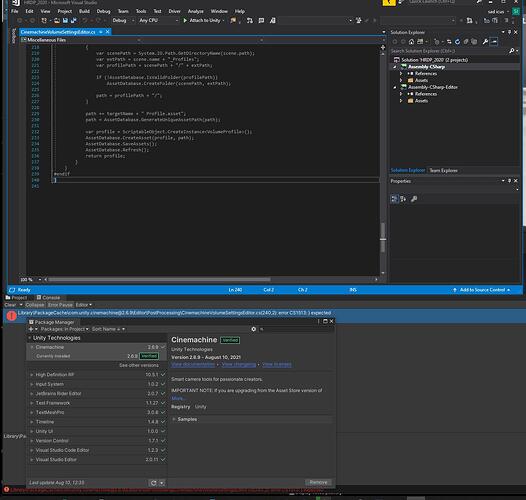This screenshot has height=500, width=526.
Task: Expand References under Assembly-CSharp-Editor
Action: click(x=401, y=94)
